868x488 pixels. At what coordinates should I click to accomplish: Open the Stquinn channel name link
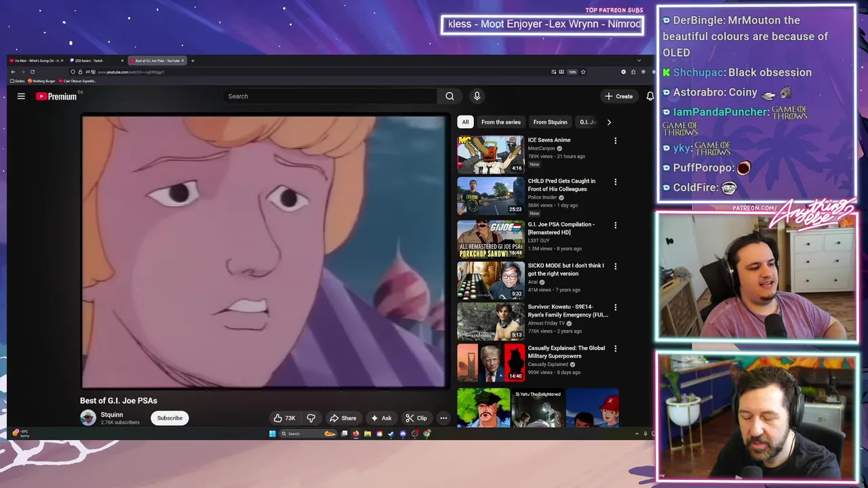click(x=112, y=415)
